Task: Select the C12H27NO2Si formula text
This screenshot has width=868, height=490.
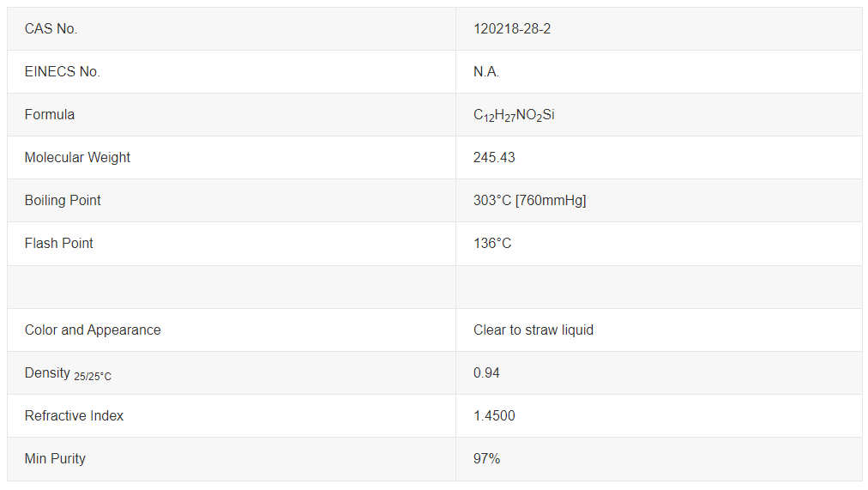Action: [514, 115]
